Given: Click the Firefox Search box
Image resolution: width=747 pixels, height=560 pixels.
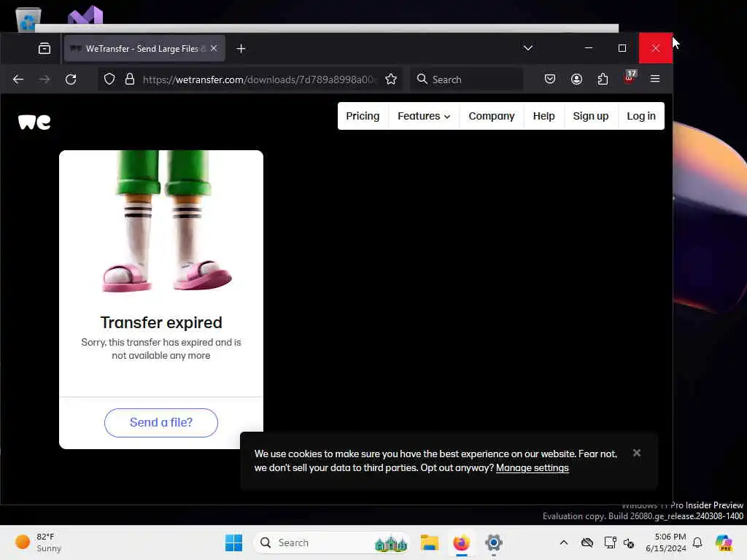Looking at the screenshot, I should click(x=467, y=79).
